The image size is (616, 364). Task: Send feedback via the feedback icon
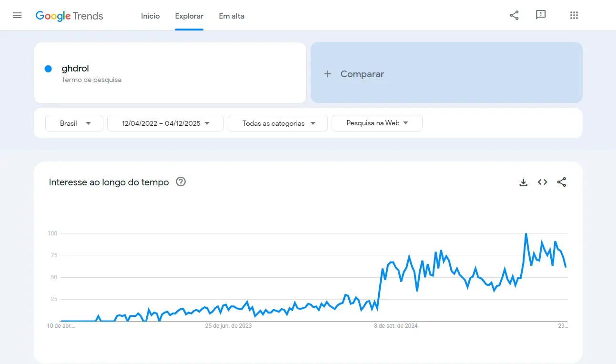tap(541, 15)
